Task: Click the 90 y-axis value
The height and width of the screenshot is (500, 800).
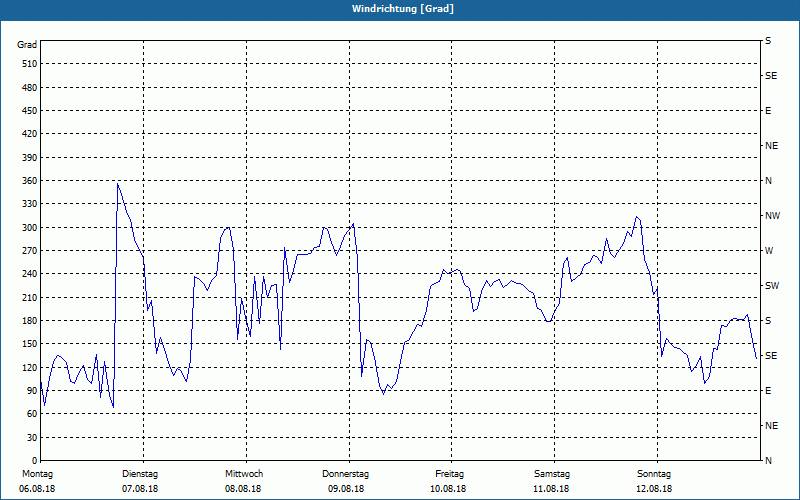Action: (32, 390)
